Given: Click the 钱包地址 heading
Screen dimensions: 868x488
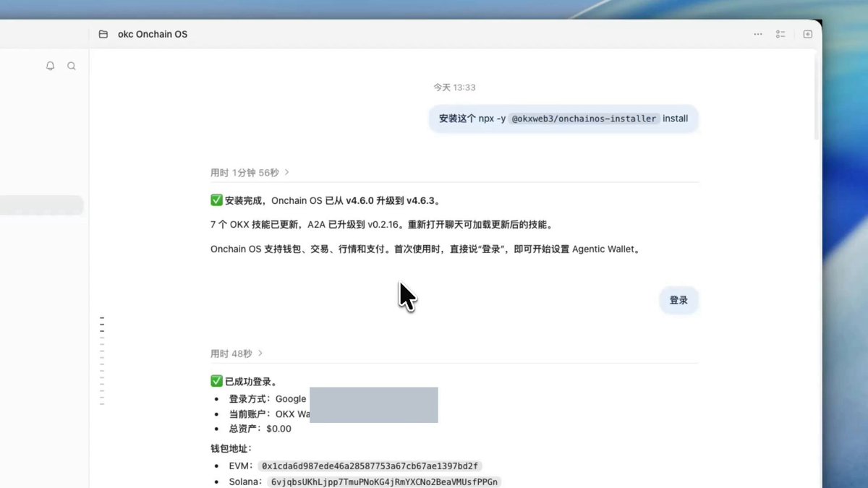Looking at the screenshot, I should 231,449.
